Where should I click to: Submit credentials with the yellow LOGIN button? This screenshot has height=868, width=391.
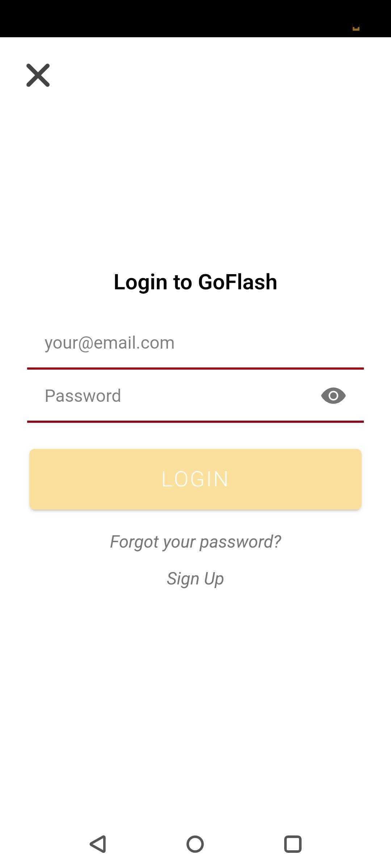pos(195,479)
